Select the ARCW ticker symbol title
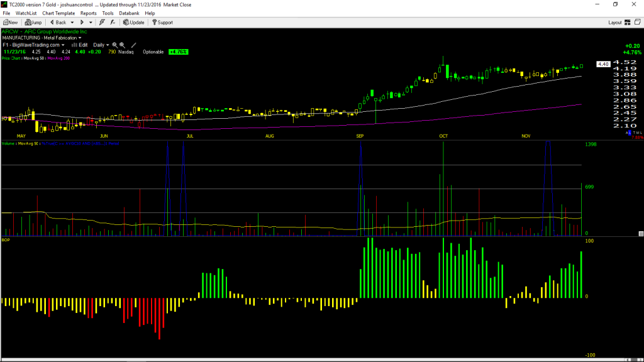This screenshot has height=362, width=644. tap(45, 31)
